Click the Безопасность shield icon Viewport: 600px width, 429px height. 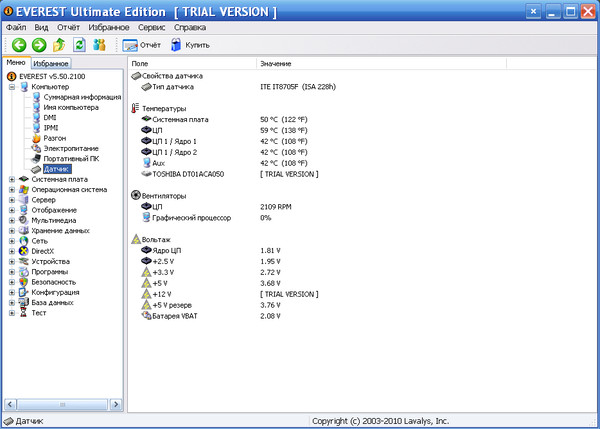pyautogui.click(x=24, y=282)
